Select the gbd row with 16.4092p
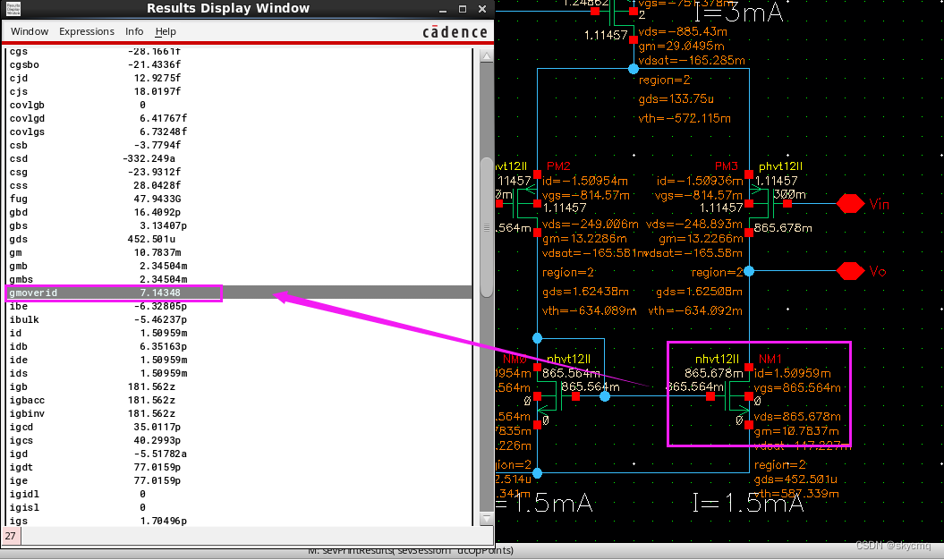The width and height of the screenshot is (944, 560). point(238,212)
